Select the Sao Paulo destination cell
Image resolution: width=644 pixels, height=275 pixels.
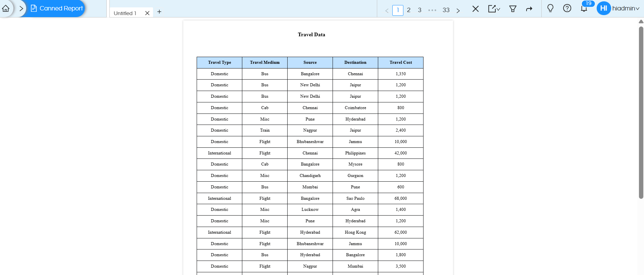pos(355,198)
